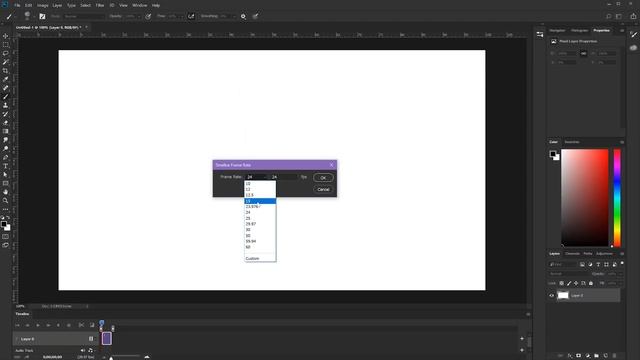Click the share icon at top right
Screen dimensions: 640x360
(633, 16)
